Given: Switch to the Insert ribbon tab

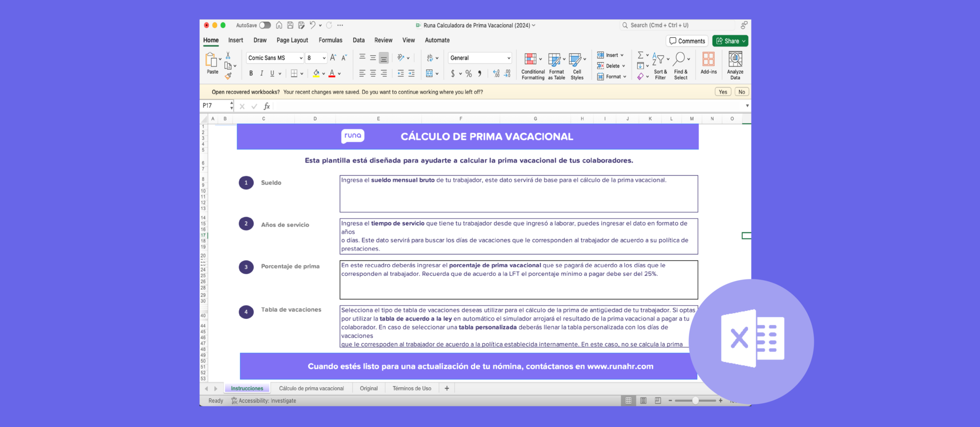Looking at the screenshot, I should click(x=235, y=40).
